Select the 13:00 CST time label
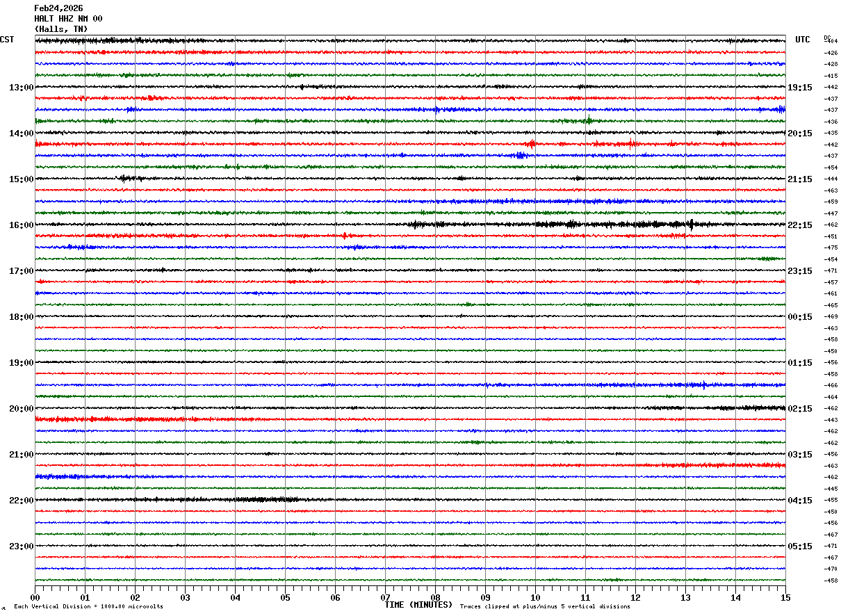 22,88
